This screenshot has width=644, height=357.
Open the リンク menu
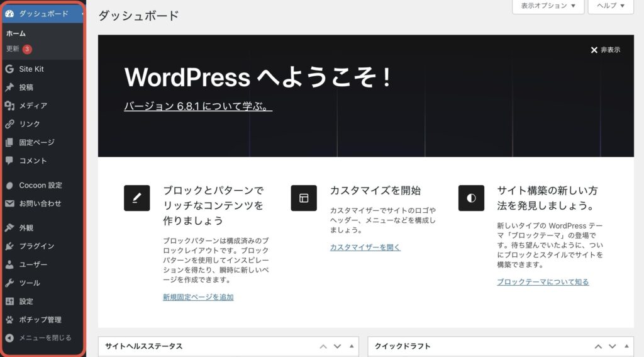click(x=43, y=124)
